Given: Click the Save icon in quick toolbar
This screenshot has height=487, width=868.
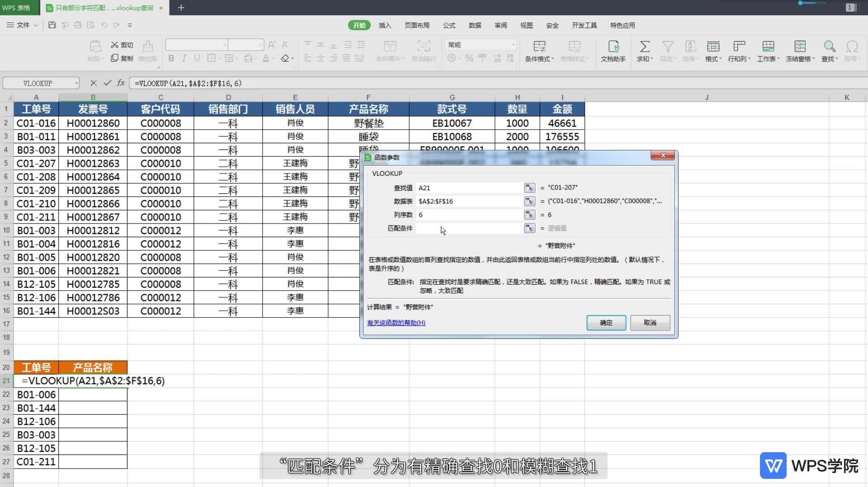Looking at the screenshot, I should tap(52, 25).
